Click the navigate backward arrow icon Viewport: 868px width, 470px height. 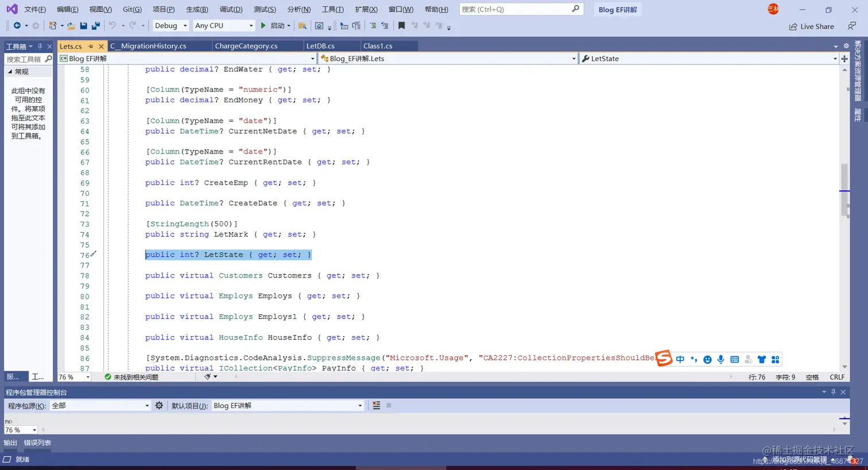click(17, 25)
